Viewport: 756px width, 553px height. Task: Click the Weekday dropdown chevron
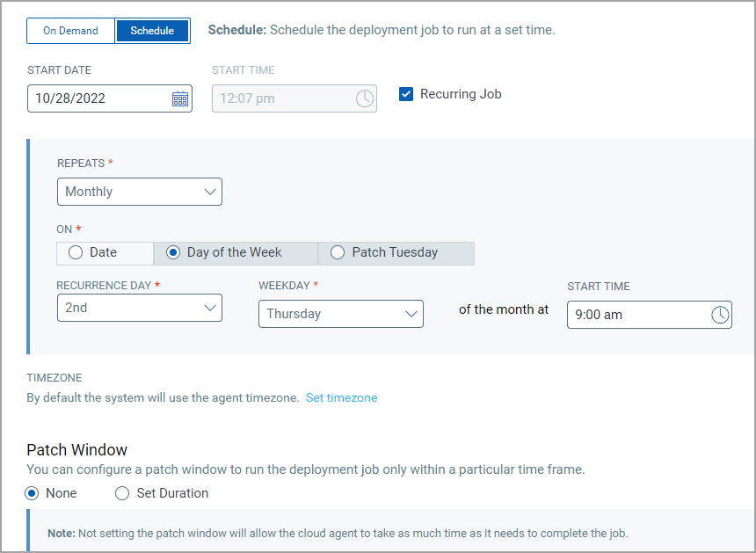pos(411,313)
